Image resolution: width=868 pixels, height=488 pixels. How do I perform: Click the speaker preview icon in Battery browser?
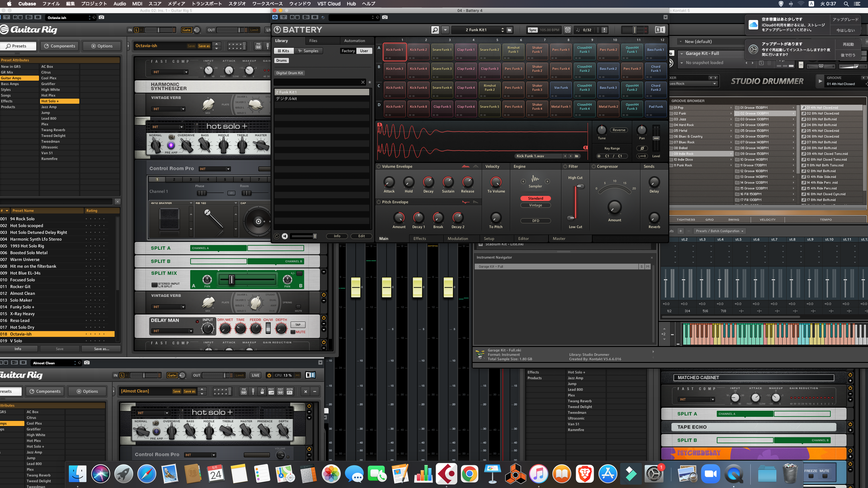285,236
